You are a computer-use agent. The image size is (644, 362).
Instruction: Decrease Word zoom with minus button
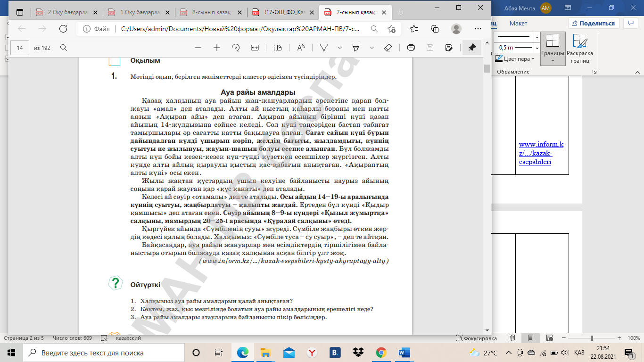pos(564,338)
